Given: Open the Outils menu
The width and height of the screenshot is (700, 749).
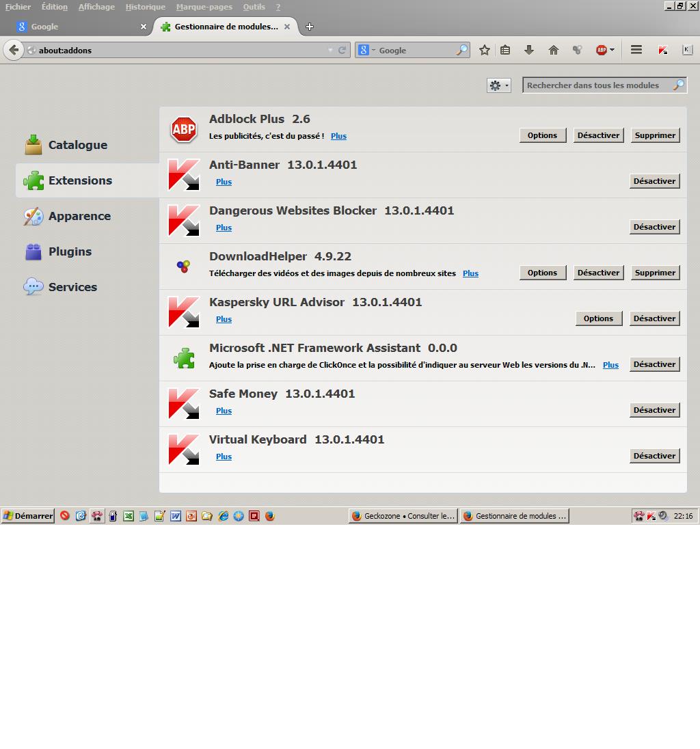Looking at the screenshot, I should point(254,7).
